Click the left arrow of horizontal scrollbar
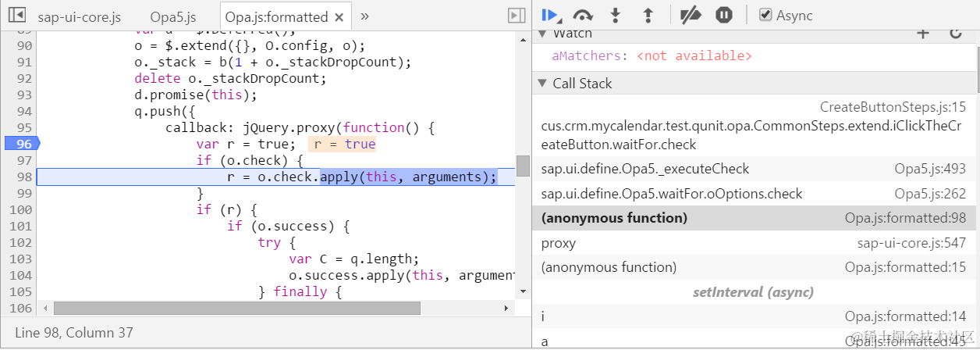Screen dimensions: 980x350 pos(44,309)
